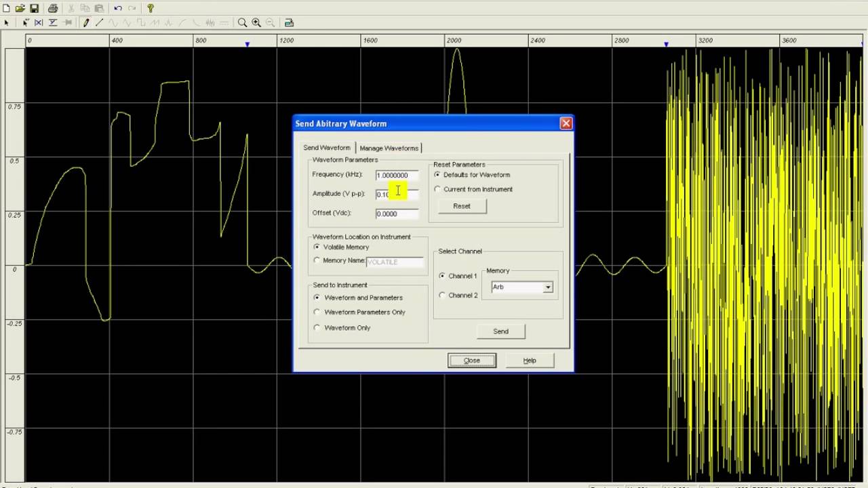
Task: Click the Send button
Action: (500, 331)
